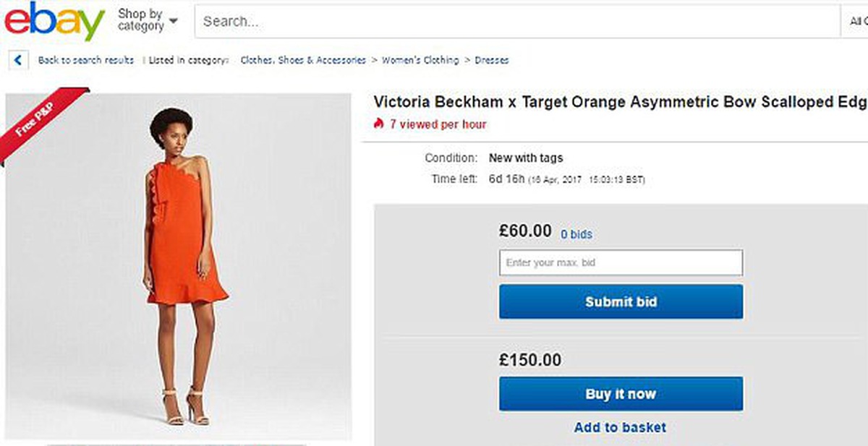Image resolution: width=868 pixels, height=446 pixels.
Task: Open the Shop by category dropdown
Action: (x=148, y=20)
